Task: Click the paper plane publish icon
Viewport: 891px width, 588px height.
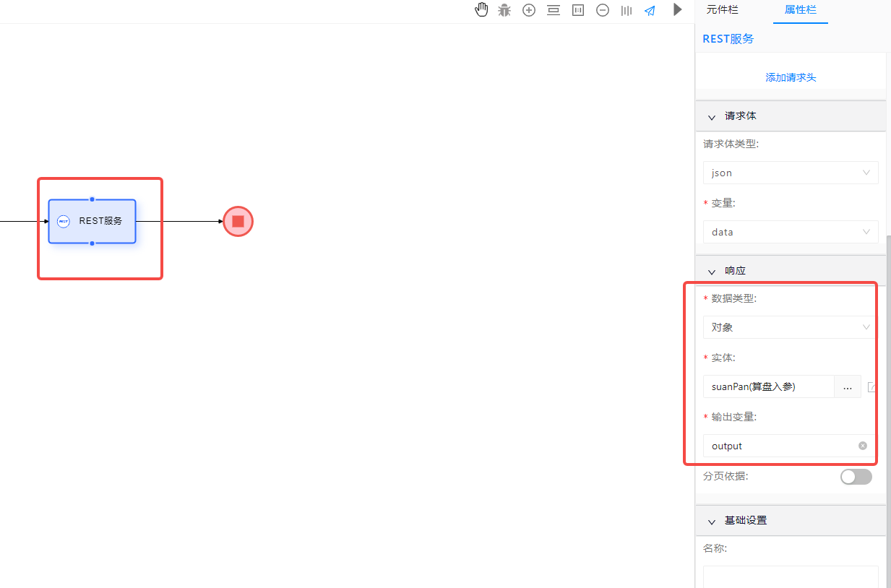Action: (x=650, y=10)
